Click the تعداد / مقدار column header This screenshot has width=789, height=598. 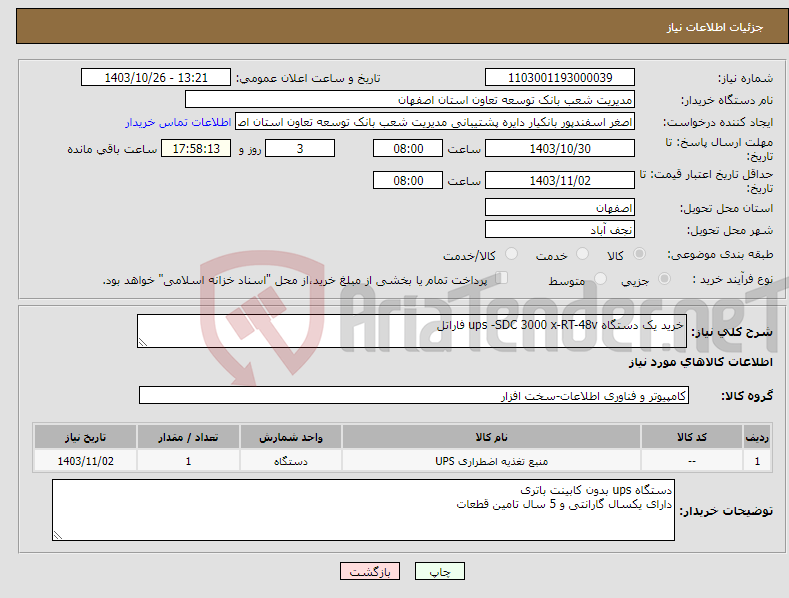[188, 437]
